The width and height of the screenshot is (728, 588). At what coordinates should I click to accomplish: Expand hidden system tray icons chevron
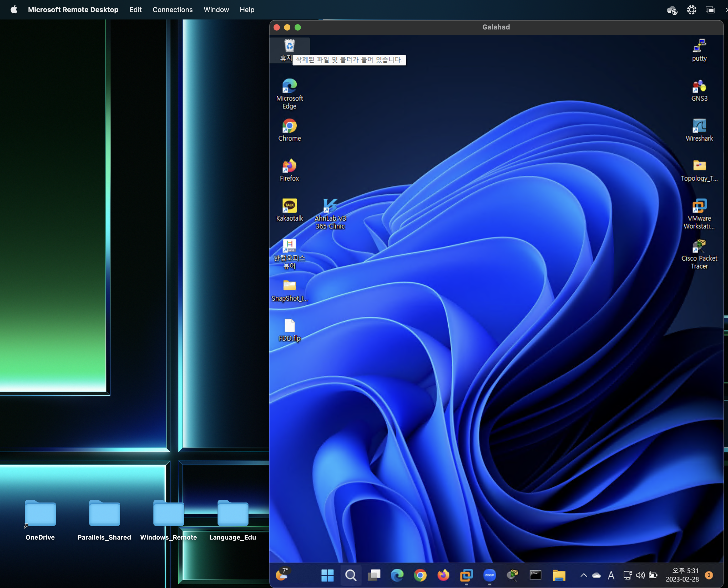coord(584,575)
